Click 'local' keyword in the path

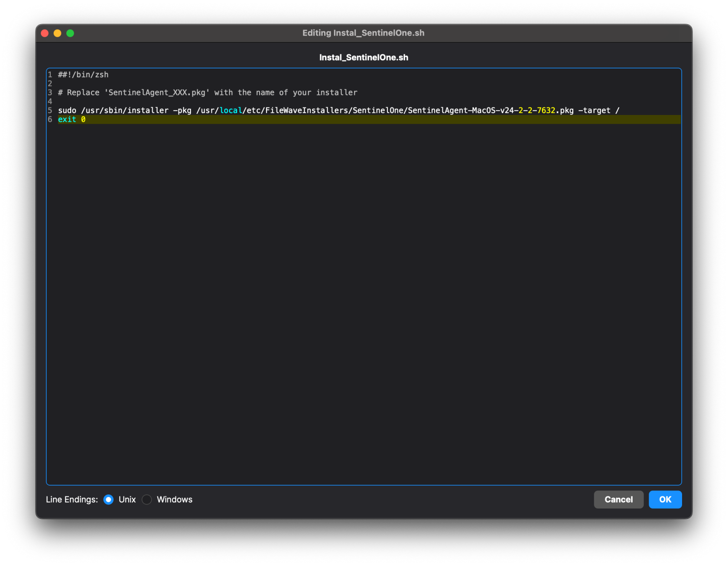click(231, 110)
